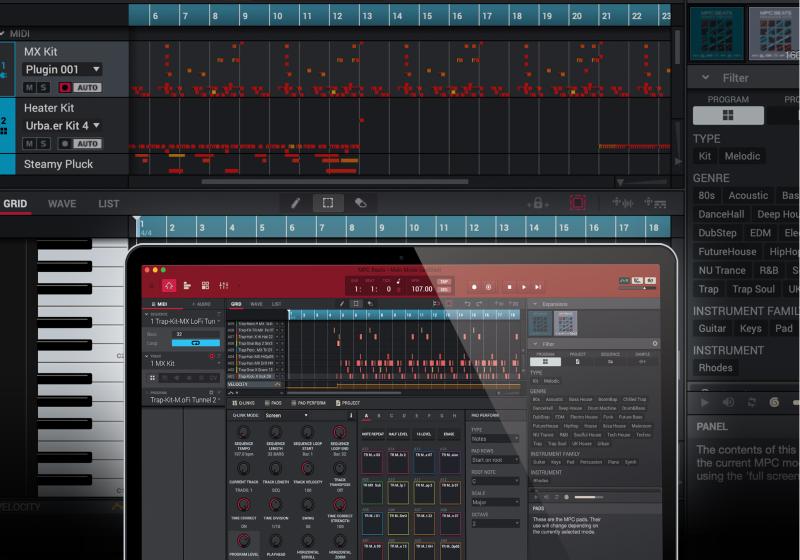Screen dimensions: 800x560
Task: Click bar 12 in the top timeline ruler
Action: (x=337, y=16)
